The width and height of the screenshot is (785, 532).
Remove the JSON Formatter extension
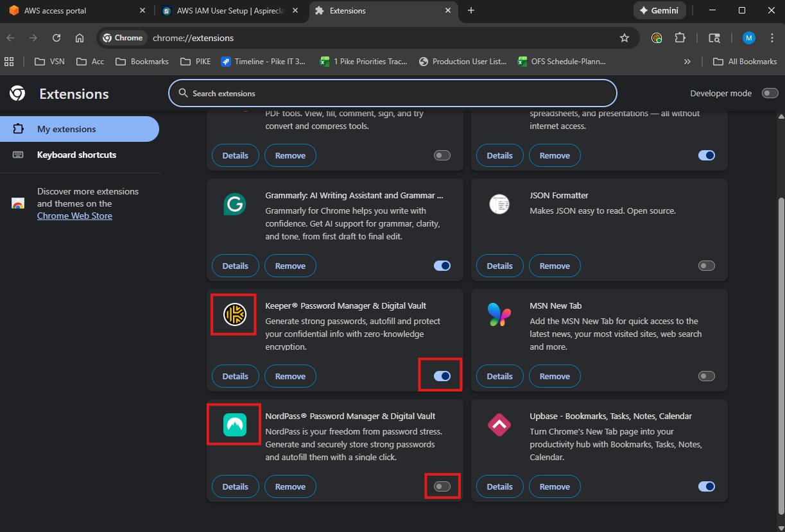point(555,266)
